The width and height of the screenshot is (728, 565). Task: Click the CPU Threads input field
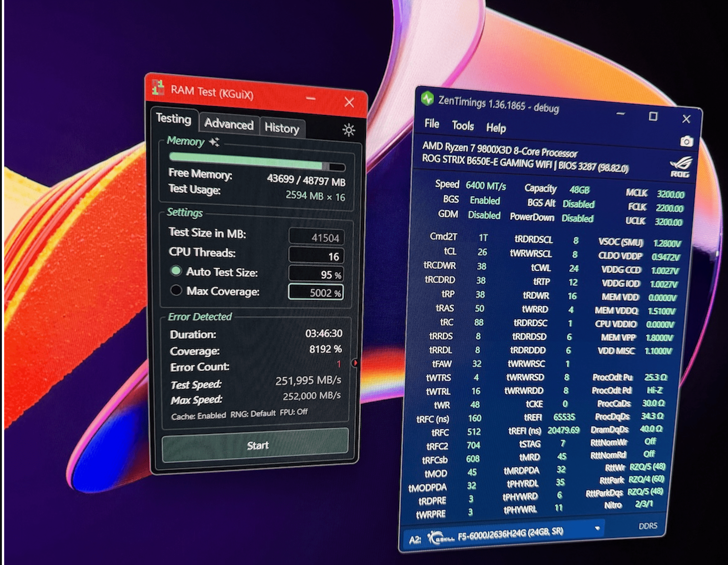point(316,256)
